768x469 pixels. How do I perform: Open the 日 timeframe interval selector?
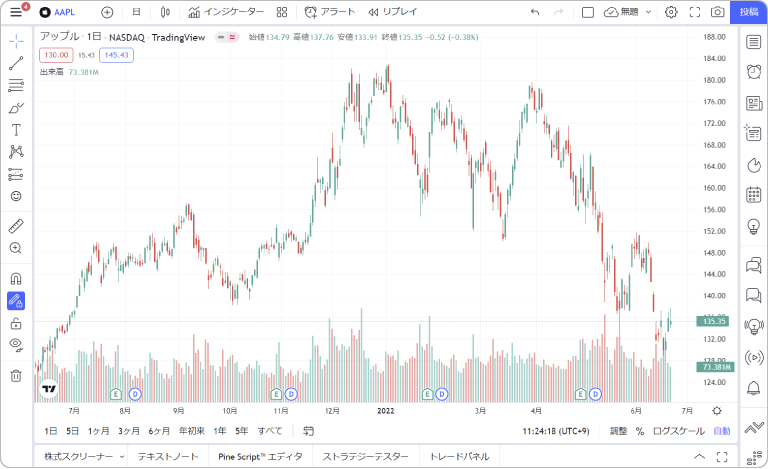[x=137, y=12]
